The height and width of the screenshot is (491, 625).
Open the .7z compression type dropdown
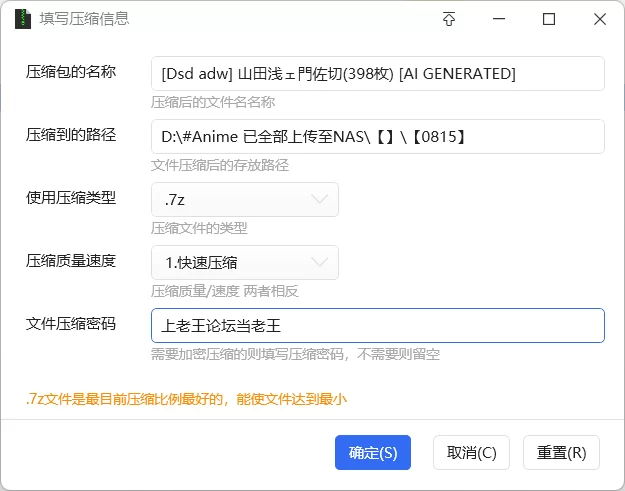245,199
